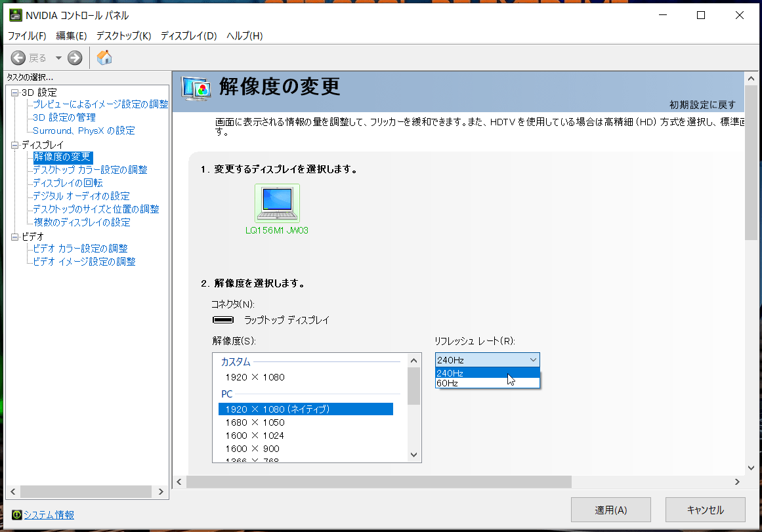Click the 解像度の変更 header monitor icon

(196, 89)
